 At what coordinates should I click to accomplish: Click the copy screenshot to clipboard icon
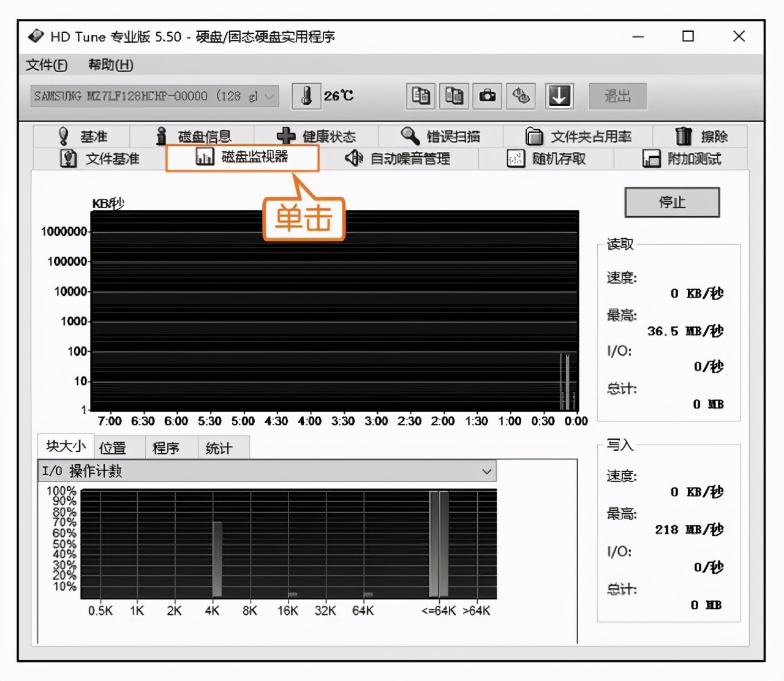(x=454, y=96)
